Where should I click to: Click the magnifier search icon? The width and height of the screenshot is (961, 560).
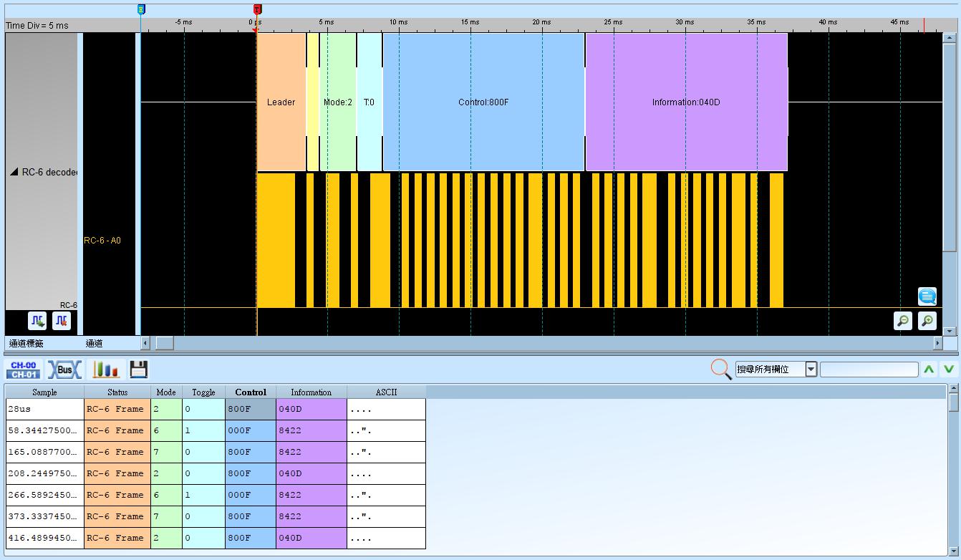click(721, 369)
